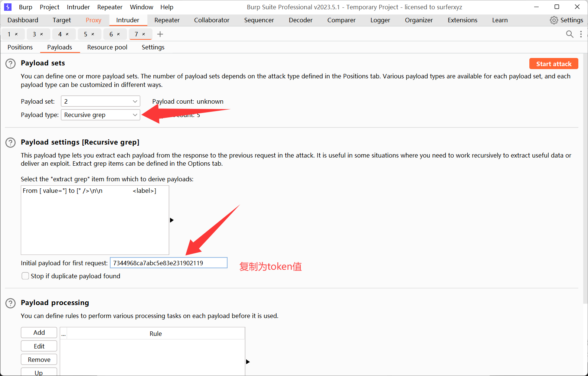Click the Up rule button
Screen dimensions: 588x376
coord(39,372)
